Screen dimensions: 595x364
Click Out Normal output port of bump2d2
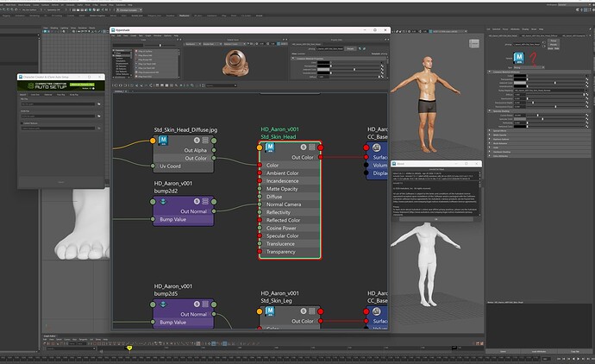pos(214,211)
